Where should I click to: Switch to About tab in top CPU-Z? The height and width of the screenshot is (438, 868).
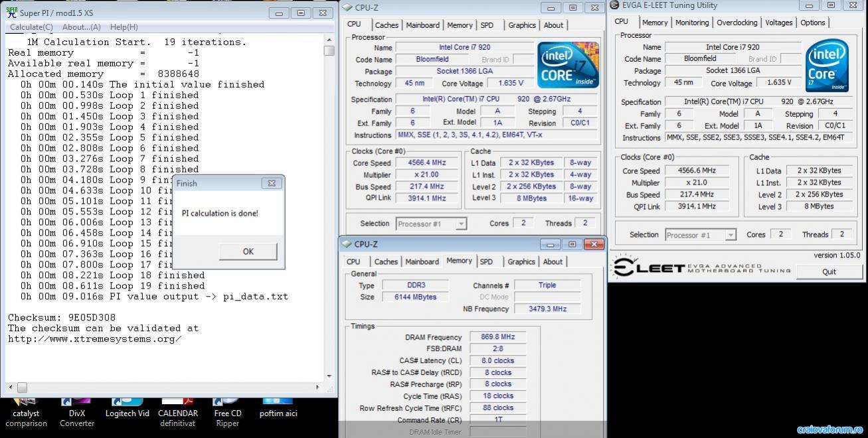click(x=553, y=25)
